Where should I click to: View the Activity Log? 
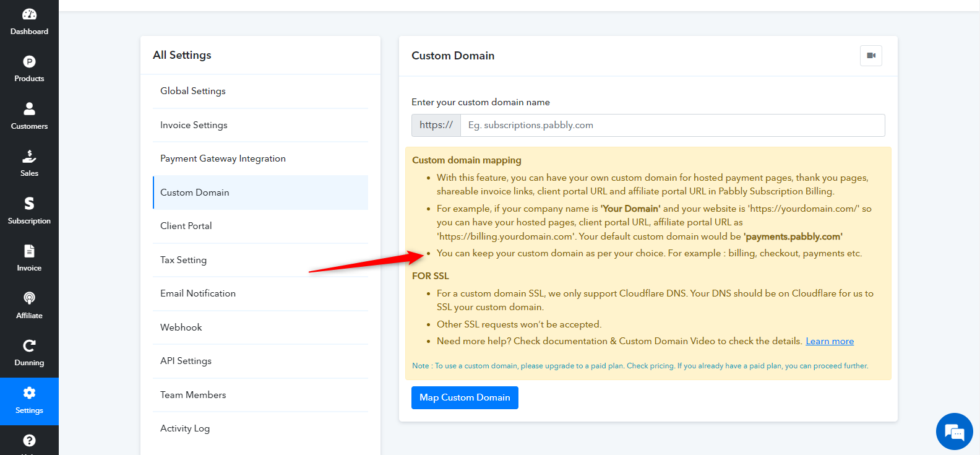pos(260,428)
